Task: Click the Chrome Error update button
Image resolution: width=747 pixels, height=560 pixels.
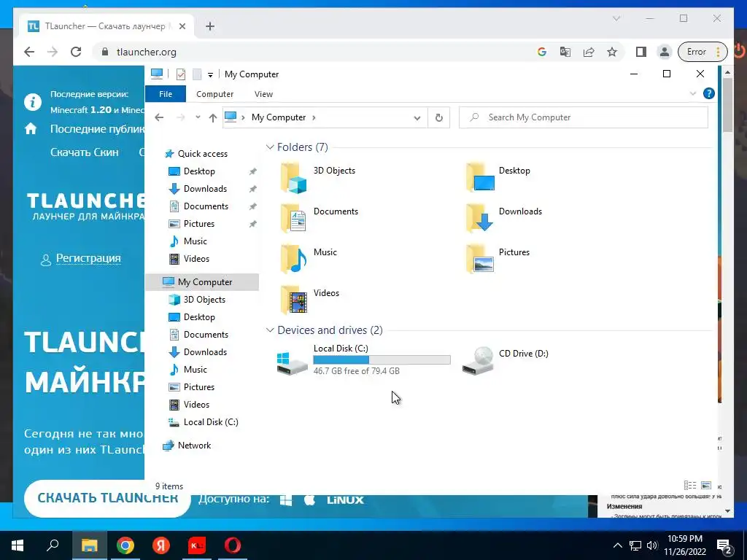Action: point(703,52)
